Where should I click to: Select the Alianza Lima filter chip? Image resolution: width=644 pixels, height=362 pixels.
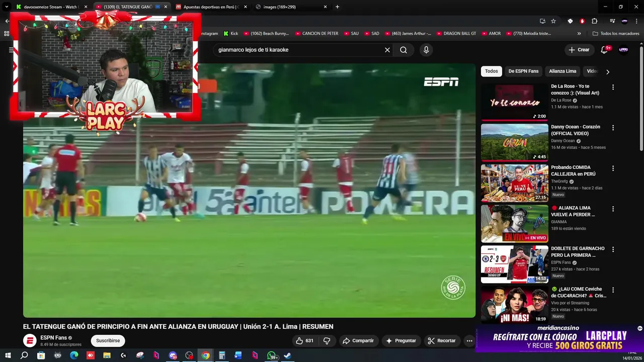tap(562, 71)
